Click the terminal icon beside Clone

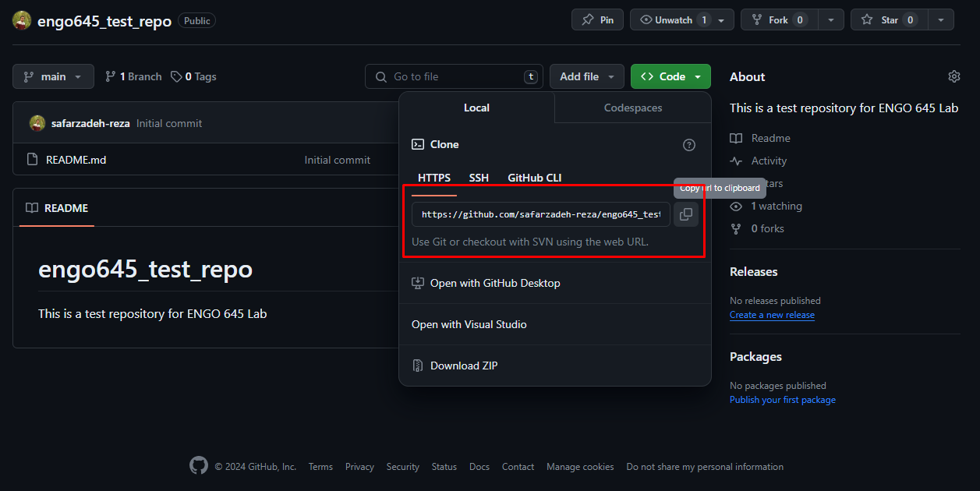click(418, 144)
